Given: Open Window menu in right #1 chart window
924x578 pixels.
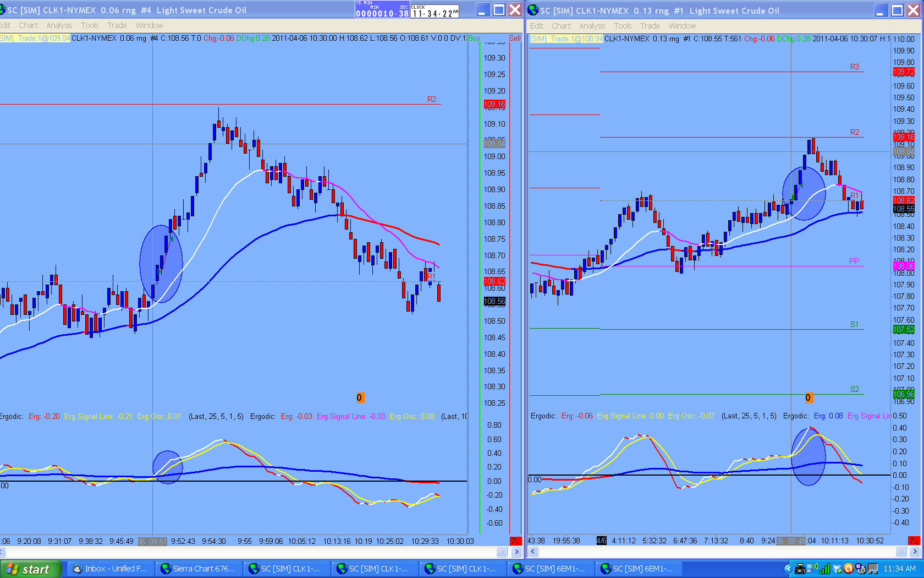Looking at the screenshot, I should click(682, 26).
